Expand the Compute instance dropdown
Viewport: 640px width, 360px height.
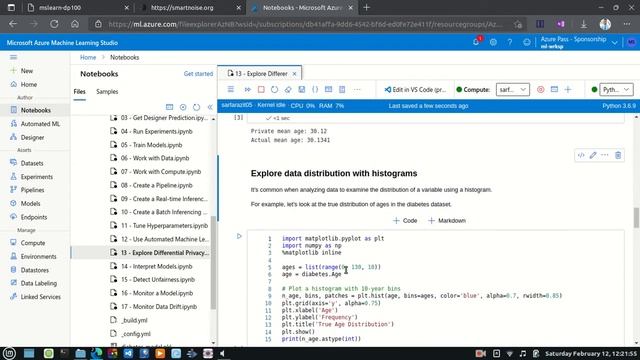pos(513,89)
